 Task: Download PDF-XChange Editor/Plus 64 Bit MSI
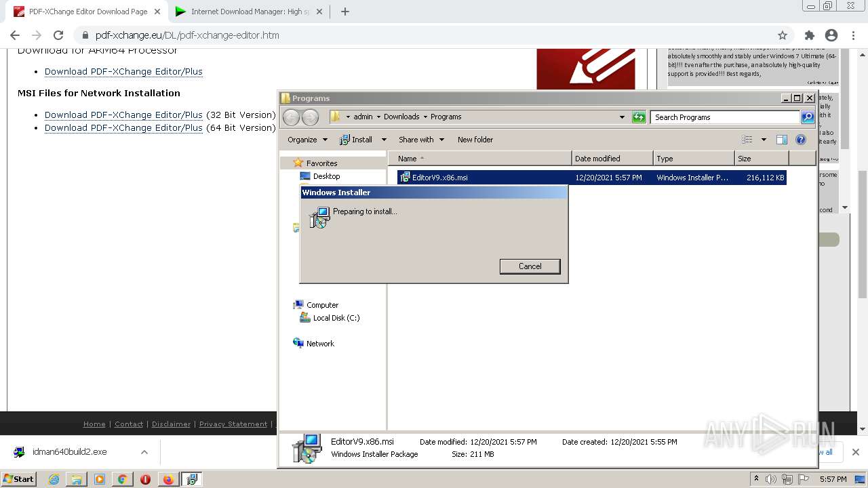pos(123,127)
